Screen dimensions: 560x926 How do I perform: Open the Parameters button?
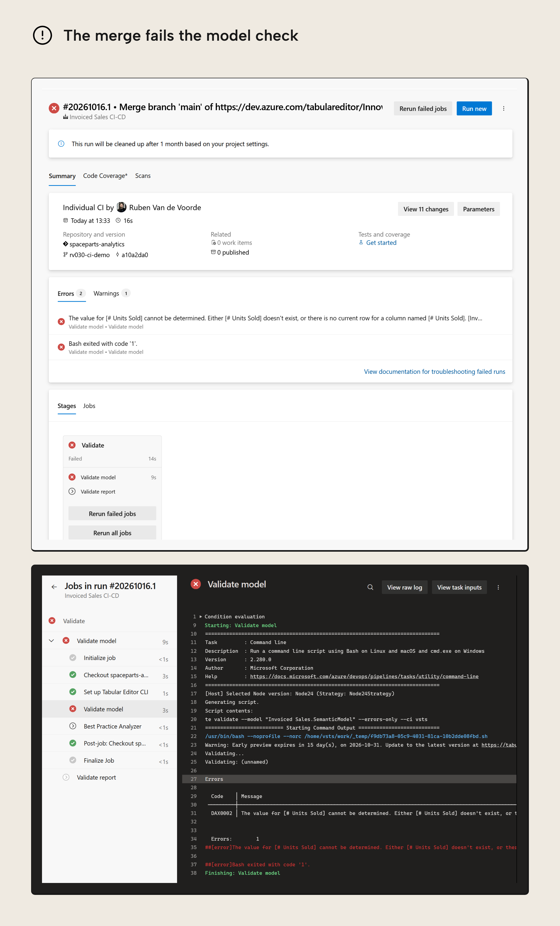tap(478, 209)
